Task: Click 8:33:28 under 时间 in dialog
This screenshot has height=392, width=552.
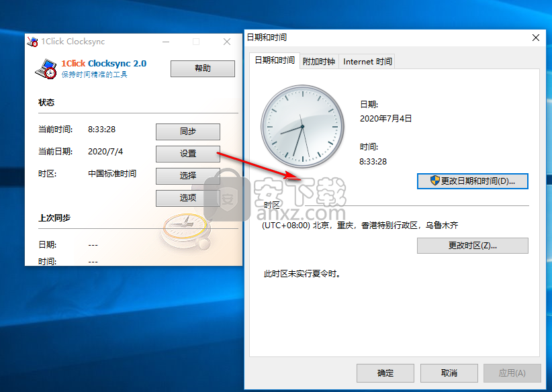Action: (x=373, y=162)
